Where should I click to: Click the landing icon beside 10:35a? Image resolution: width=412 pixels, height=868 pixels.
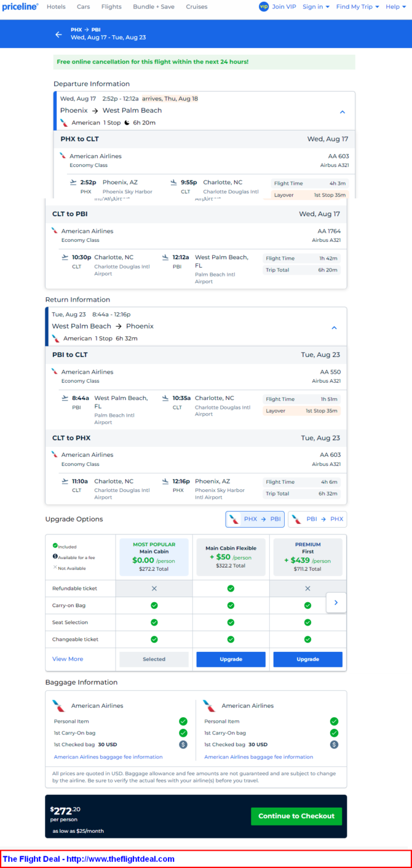pyautogui.click(x=165, y=398)
